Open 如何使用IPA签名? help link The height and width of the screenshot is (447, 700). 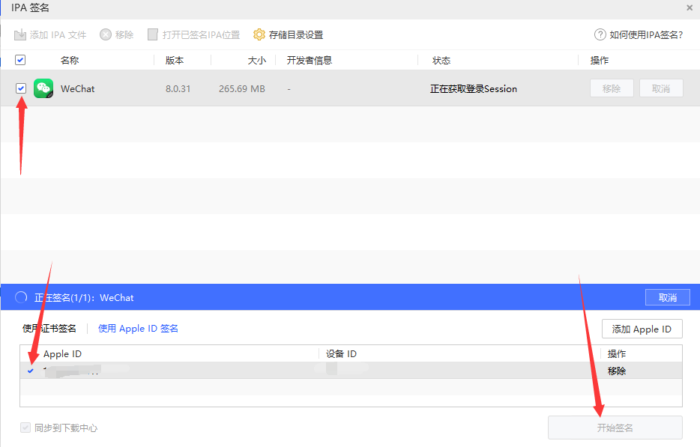(646, 35)
